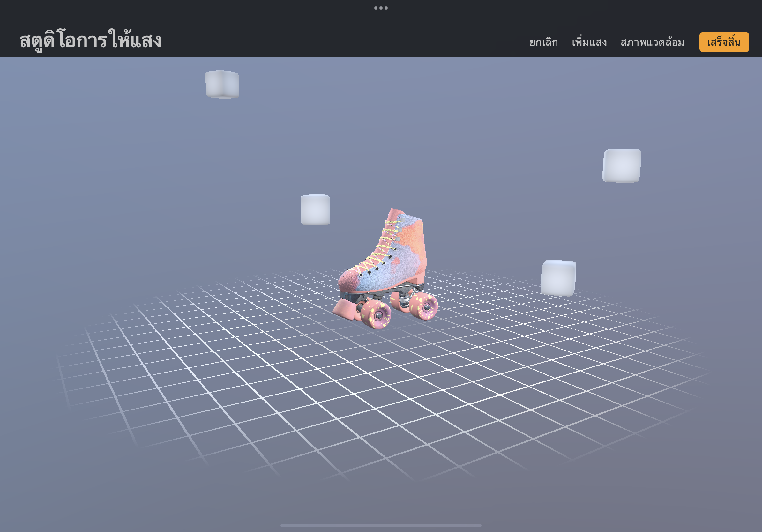This screenshot has height=532, width=762.
Task: Open the สภาพแวดล้อม environment options
Action: point(652,42)
